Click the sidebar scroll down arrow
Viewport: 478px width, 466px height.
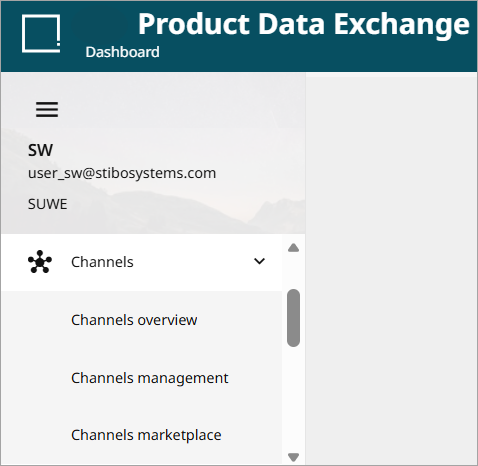tap(293, 457)
